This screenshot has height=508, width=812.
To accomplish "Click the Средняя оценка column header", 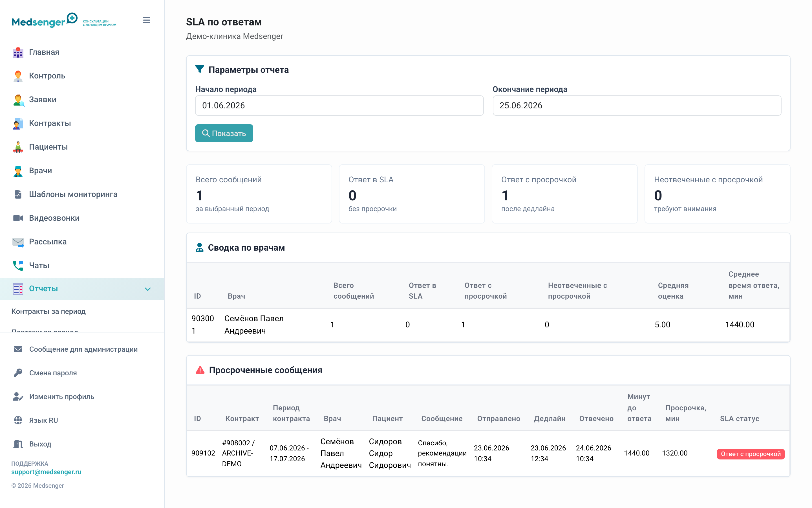I will 673,291.
